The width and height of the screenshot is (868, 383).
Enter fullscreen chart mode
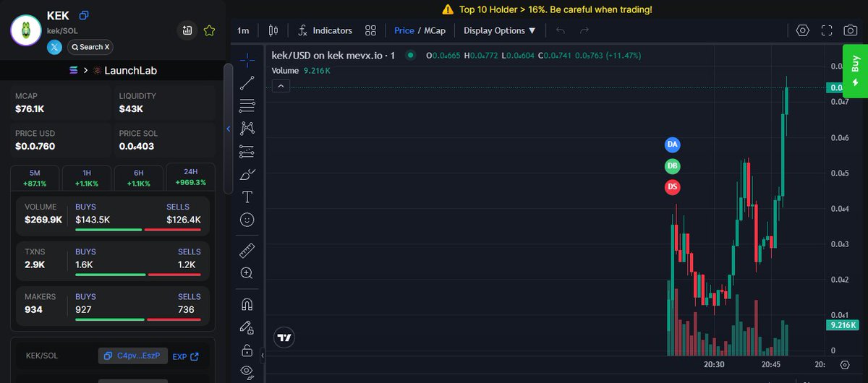pos(827,30)
